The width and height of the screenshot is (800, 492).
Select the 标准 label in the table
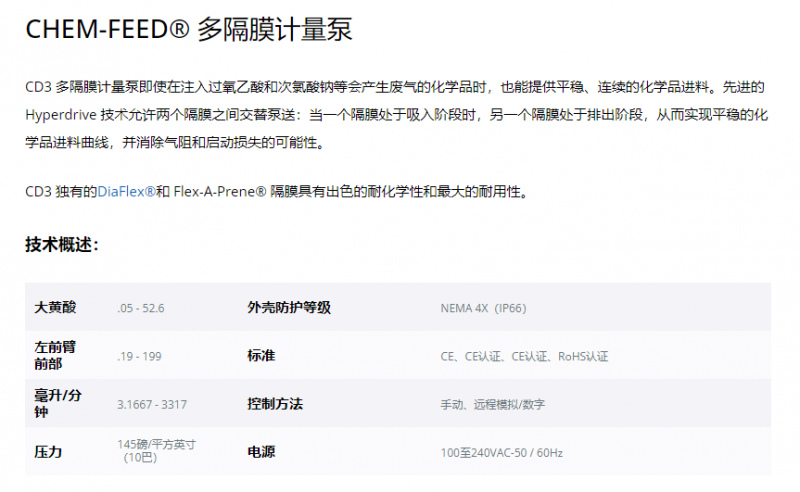261,355
